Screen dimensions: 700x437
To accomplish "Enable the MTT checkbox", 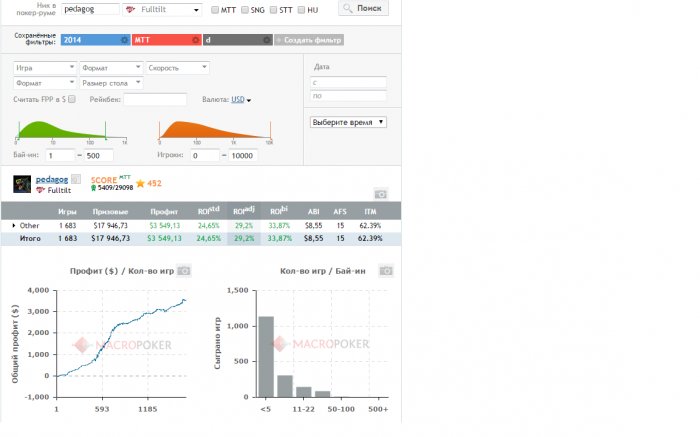I will pyautogui.click(x=215, y=10).
